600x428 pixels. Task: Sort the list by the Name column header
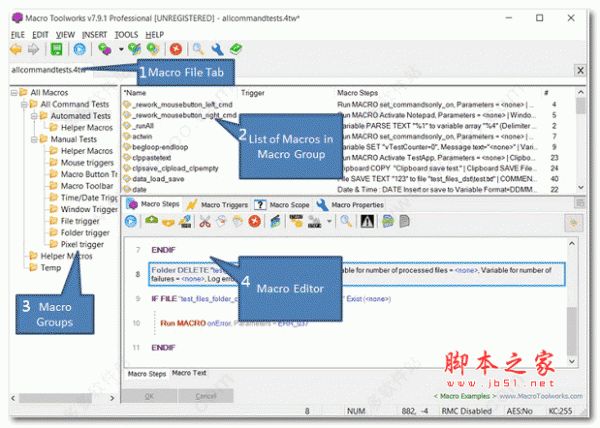pyautogui.click(x=135, y=93)
